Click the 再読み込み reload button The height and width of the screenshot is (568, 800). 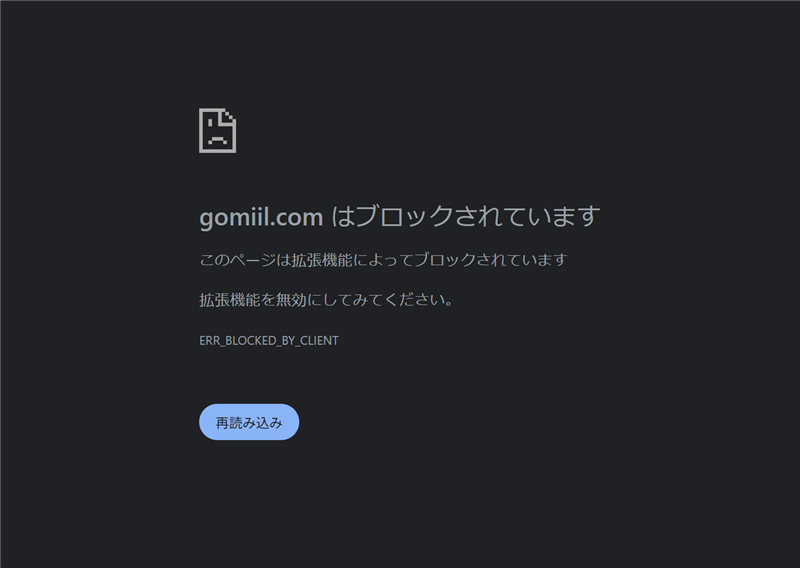click(x=249, y=422)
